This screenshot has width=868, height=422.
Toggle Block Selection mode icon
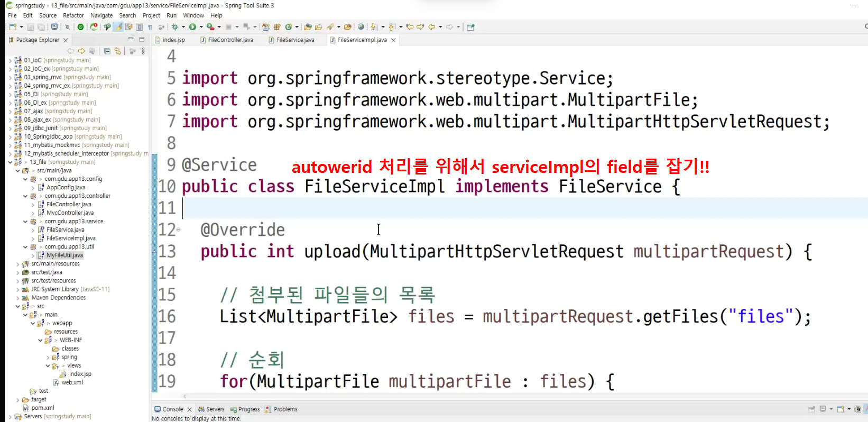coord(139,27)
